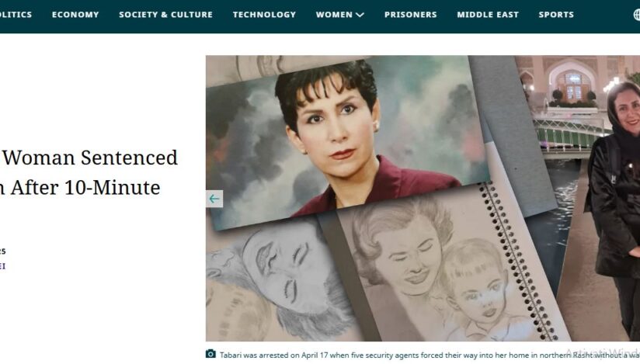The image size is (640, 364).
Task: Click the spiral notebook binding in collage
Action: [517, 262]
